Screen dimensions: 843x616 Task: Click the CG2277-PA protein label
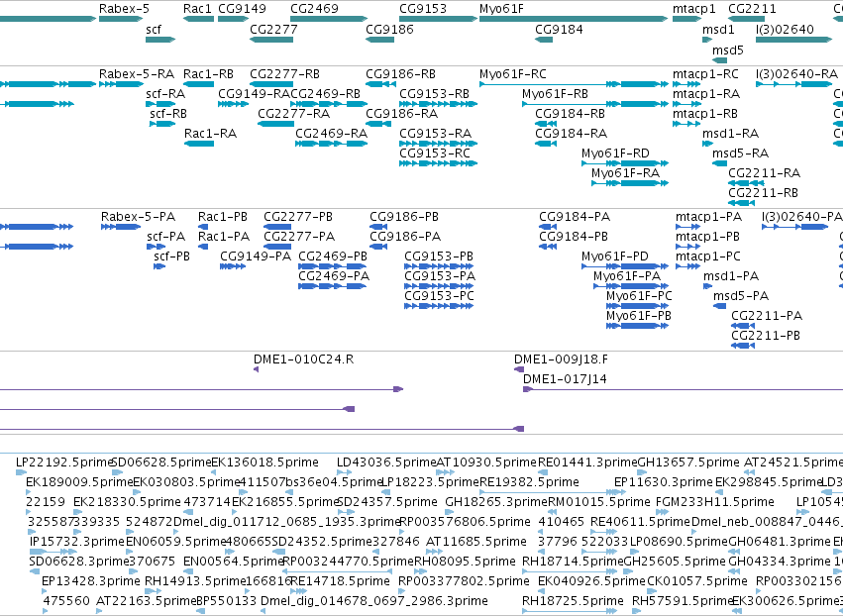tap(299, 237)
